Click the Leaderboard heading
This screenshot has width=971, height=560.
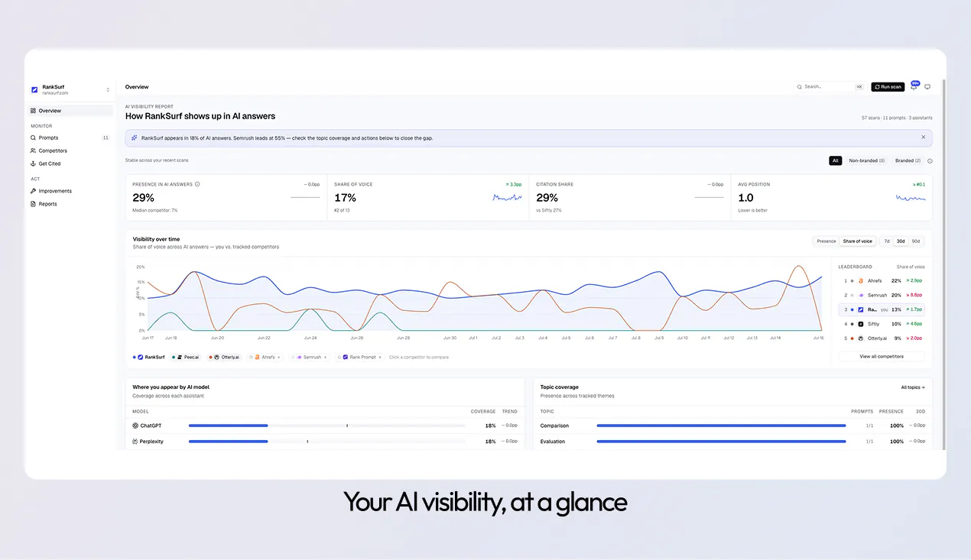click(855, 267)
